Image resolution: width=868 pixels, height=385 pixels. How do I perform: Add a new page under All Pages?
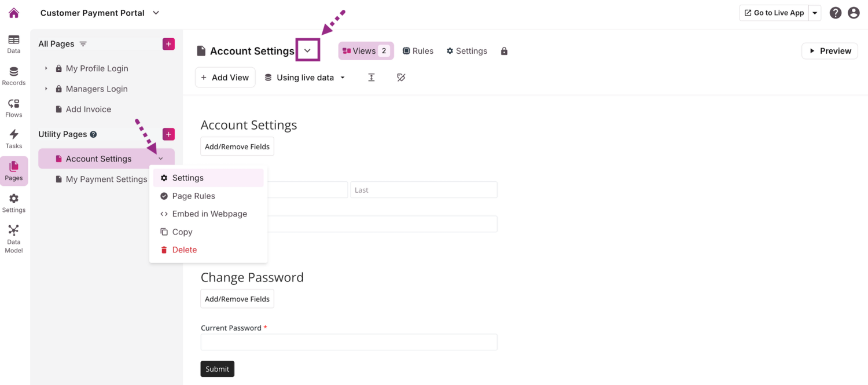[168, 44]
